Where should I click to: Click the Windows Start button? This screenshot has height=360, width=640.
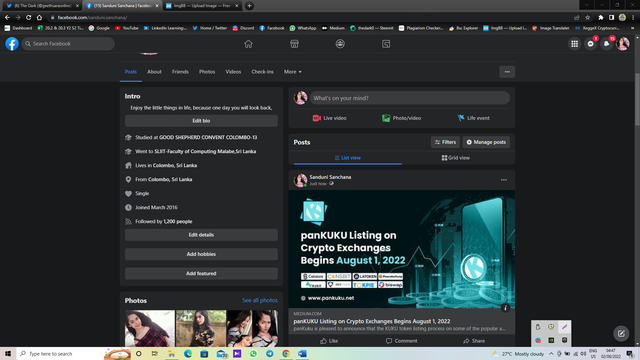tap(8, 353)
